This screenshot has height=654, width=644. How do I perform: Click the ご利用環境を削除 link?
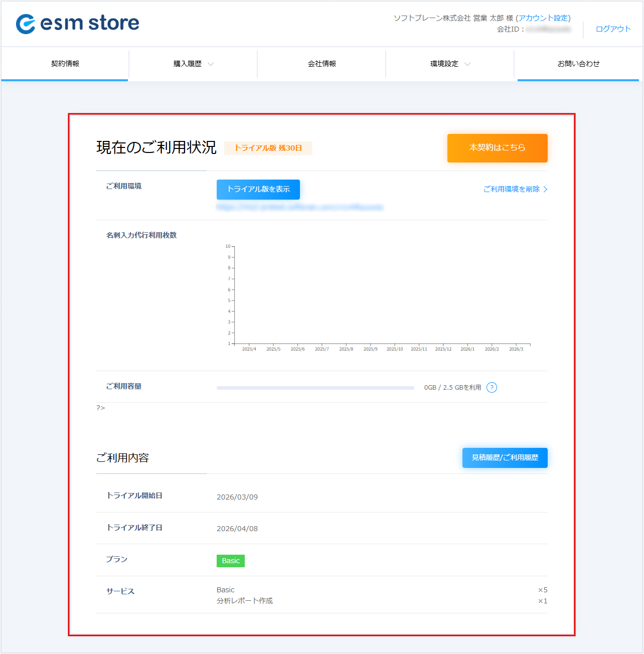[511, 189]
